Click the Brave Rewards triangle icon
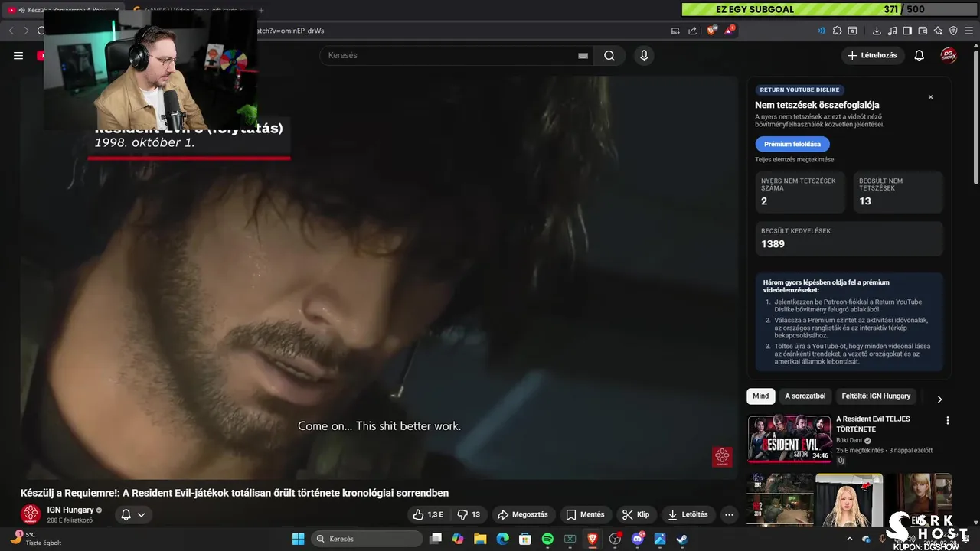 pyautogui.click(x=730, y=31)
